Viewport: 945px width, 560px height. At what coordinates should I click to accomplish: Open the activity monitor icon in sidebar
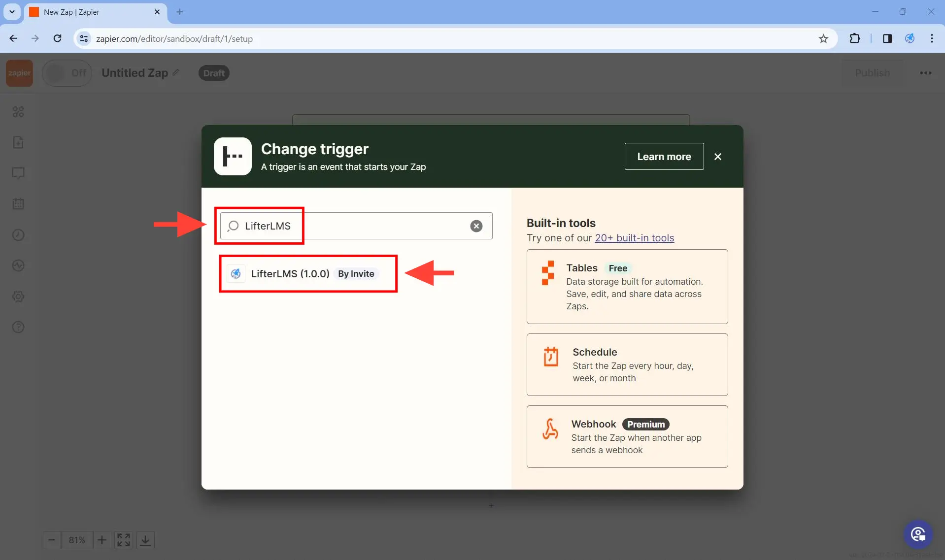pyautogui.click(x=18, y=265)
